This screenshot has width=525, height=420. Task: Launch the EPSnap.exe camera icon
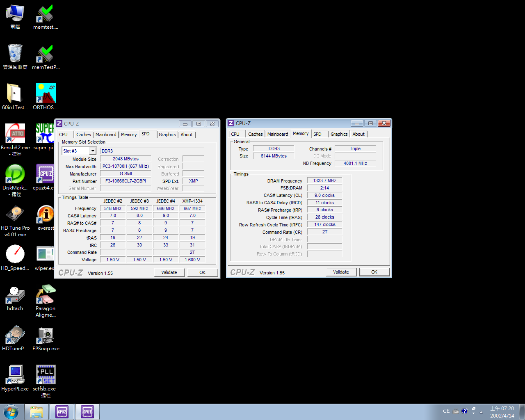click(46, 338)
